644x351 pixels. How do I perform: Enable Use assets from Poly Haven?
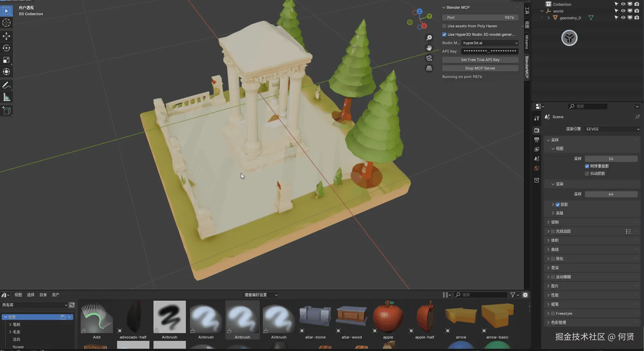[x=444, y=26]
